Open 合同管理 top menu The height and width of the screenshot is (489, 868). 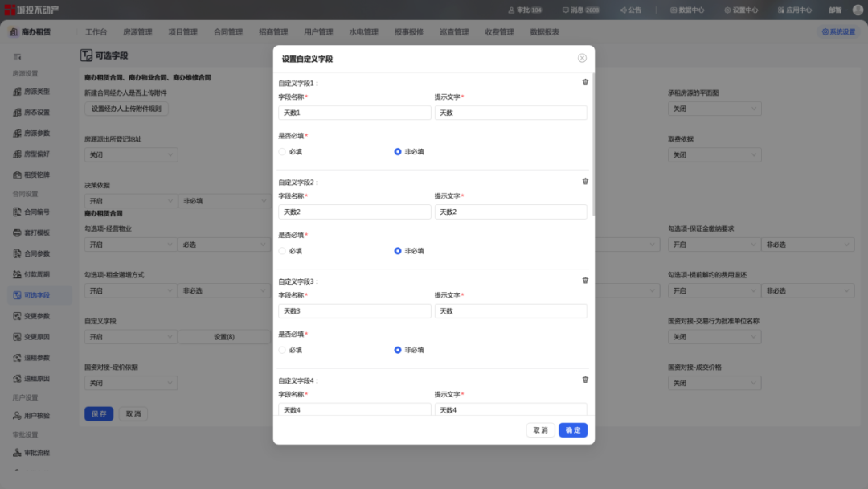point(228,32)
